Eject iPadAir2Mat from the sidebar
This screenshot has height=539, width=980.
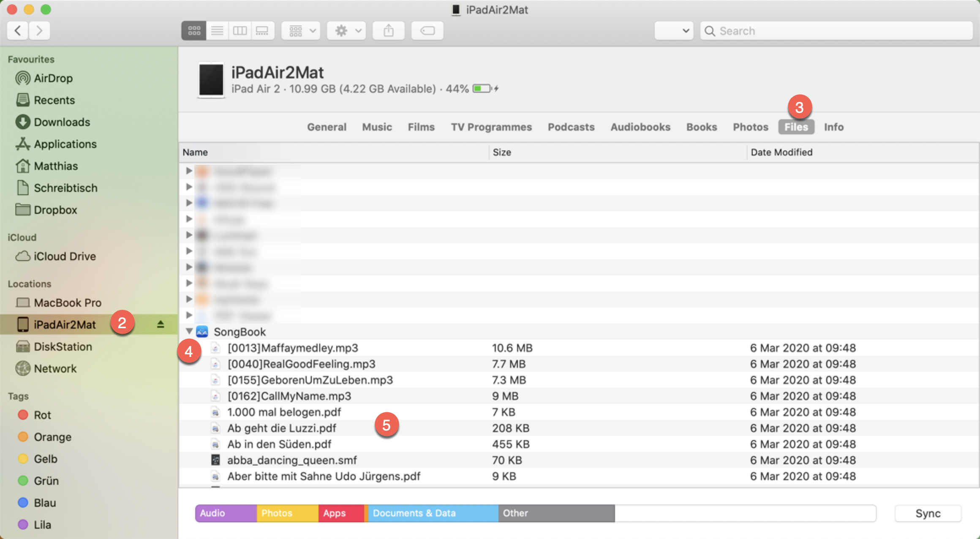click(x=161, y=324)
